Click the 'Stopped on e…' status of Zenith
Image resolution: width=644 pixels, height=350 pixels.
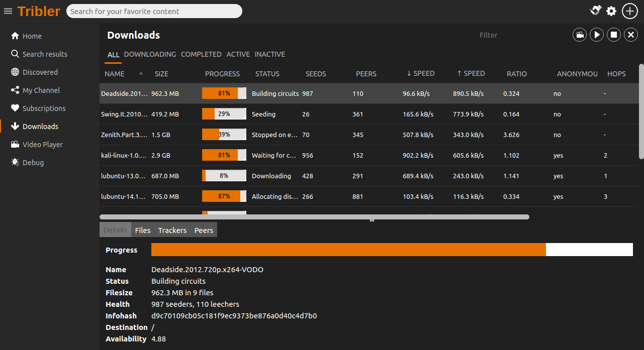274,135
